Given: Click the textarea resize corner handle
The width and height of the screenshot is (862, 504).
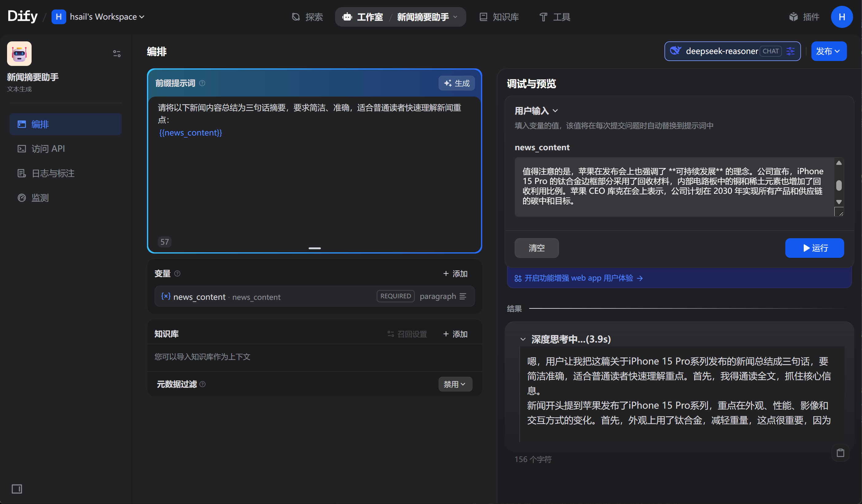Looking at the screenshot, I should 839,212.
